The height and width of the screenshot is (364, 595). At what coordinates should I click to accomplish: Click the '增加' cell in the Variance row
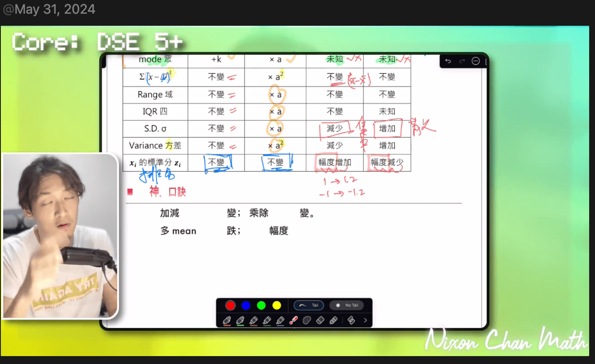pyautogui.click(x=387, y=145)
